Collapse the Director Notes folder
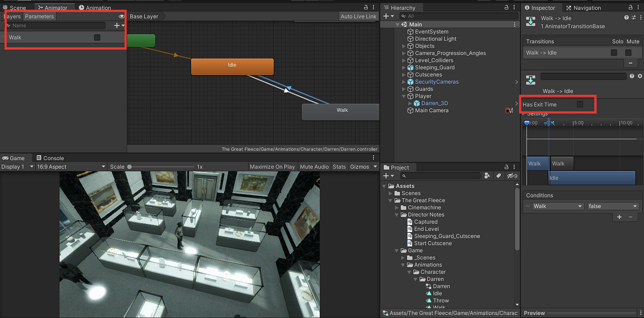This screenshot has width=644, height=318. 397,215
